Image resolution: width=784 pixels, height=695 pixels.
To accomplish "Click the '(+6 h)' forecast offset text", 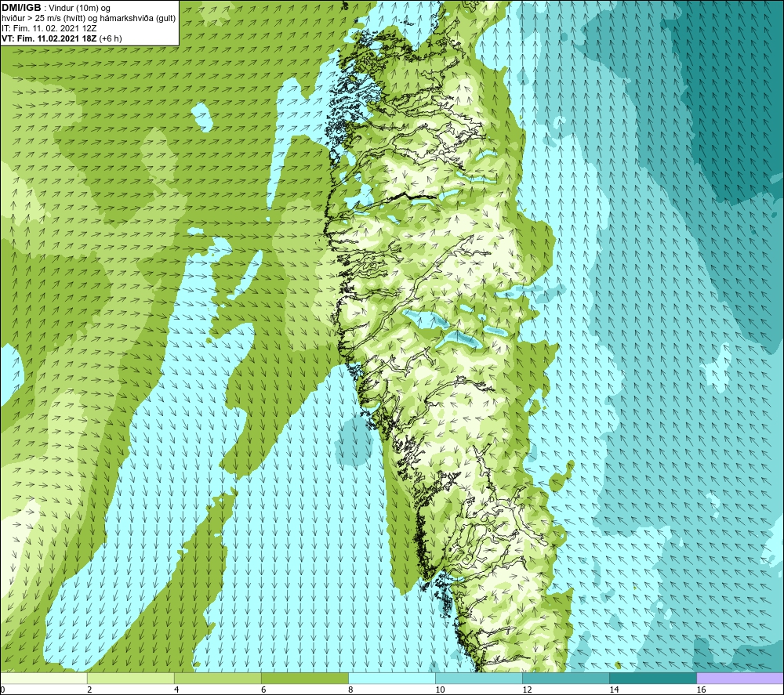I will [111, 38].
